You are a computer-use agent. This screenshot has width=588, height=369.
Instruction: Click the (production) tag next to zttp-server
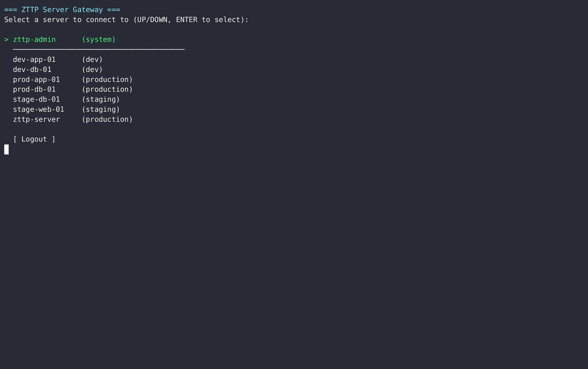[x=107, y=119]
